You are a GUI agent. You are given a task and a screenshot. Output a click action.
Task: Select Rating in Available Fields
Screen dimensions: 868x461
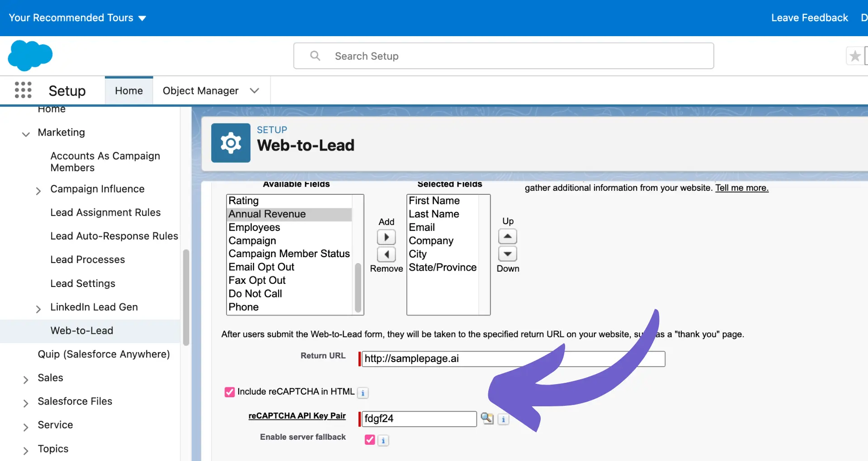(289, 201)
